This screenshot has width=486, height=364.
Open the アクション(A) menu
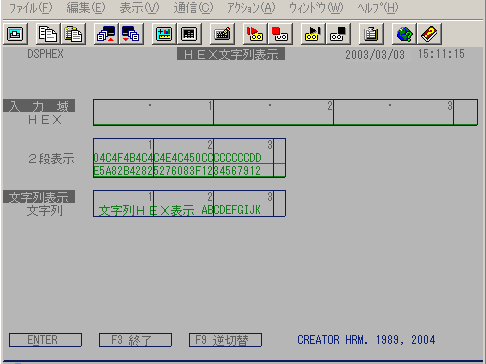(251, 8)
